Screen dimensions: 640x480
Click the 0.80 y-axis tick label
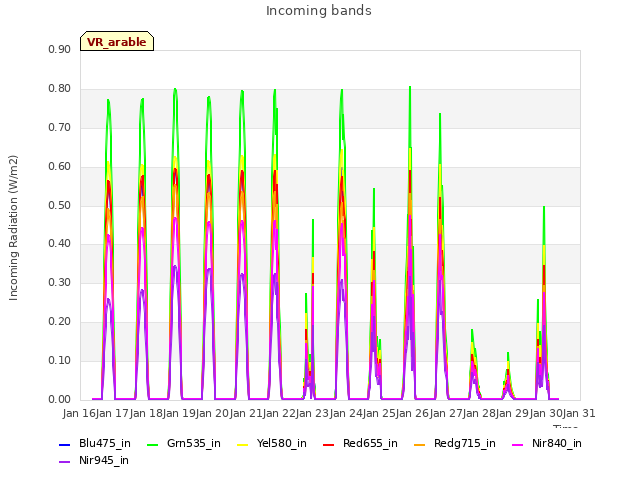60,89
